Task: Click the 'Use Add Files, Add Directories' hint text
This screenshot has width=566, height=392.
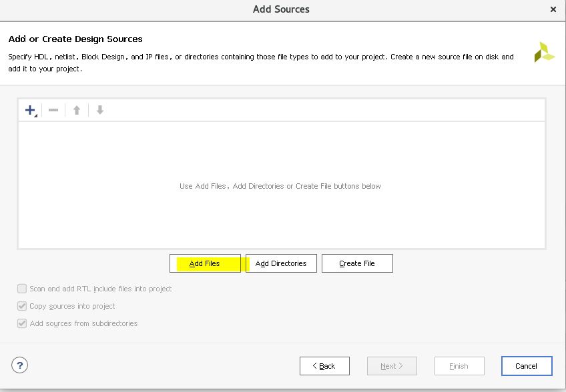Action: pyautogui.click(x=280, y=186)
